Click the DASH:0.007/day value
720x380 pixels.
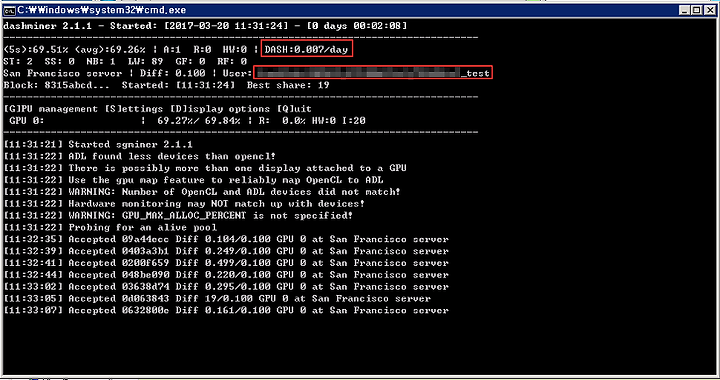coord(306,49)
